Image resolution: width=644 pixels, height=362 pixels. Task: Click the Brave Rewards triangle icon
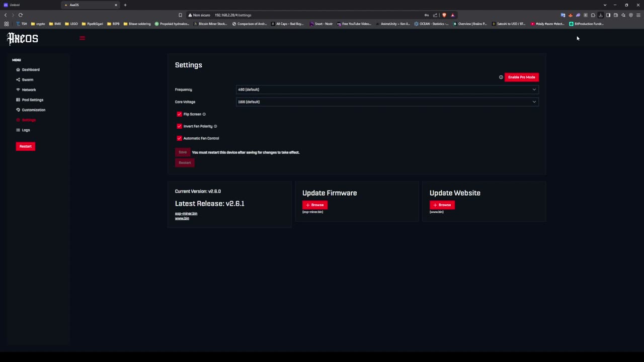pyautogui.click(x=452, y=15)
